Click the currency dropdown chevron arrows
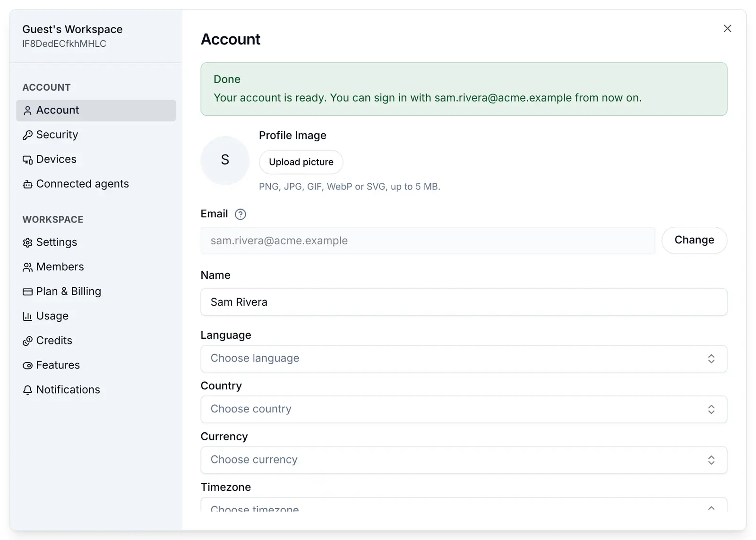 click(x=711, y=460)
